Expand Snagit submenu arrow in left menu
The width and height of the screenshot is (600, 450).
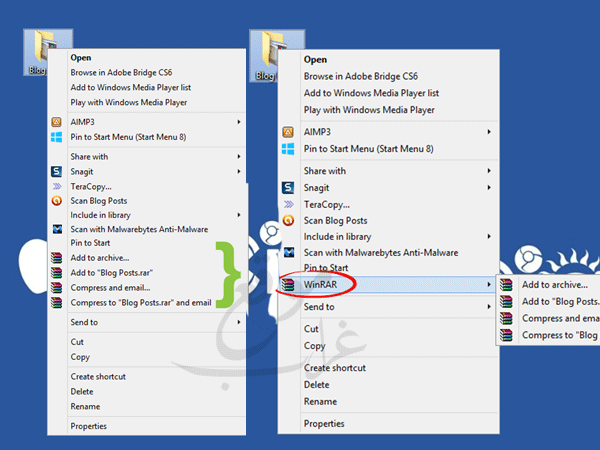[239, 171]
